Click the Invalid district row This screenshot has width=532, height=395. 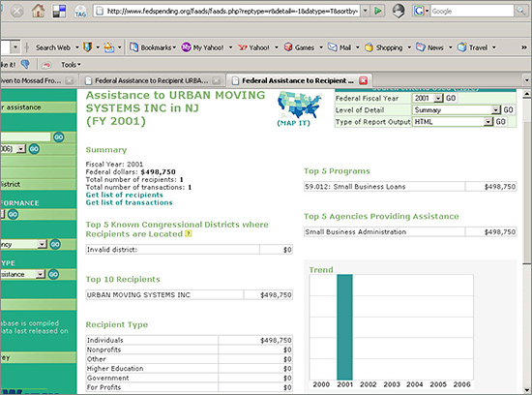[189, 250]
